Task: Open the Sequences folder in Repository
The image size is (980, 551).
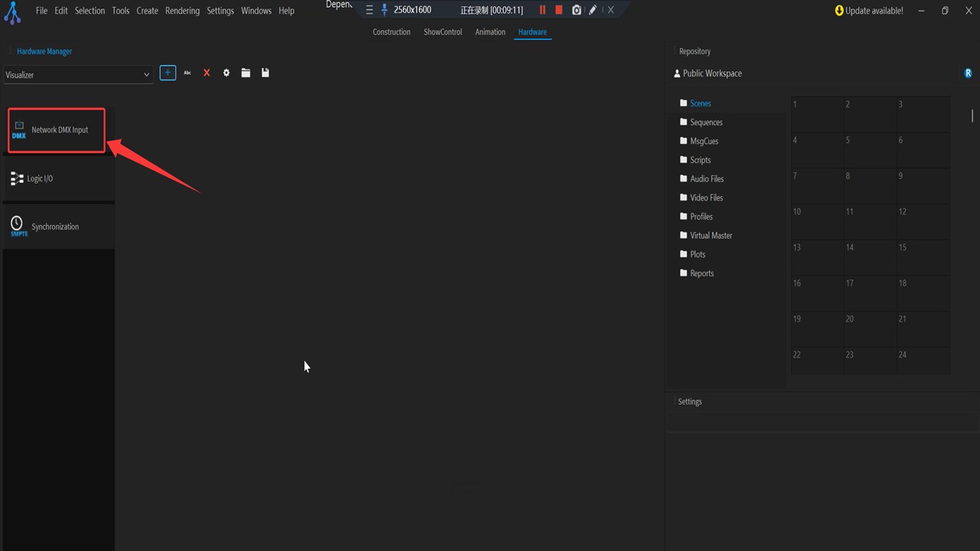Action: 706,122
